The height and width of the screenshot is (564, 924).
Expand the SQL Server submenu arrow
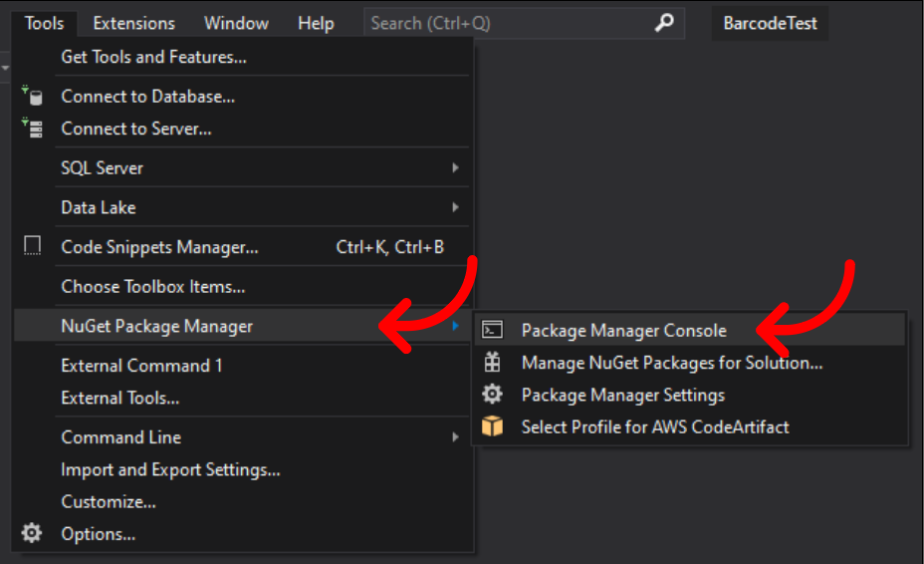coord(455,168)
